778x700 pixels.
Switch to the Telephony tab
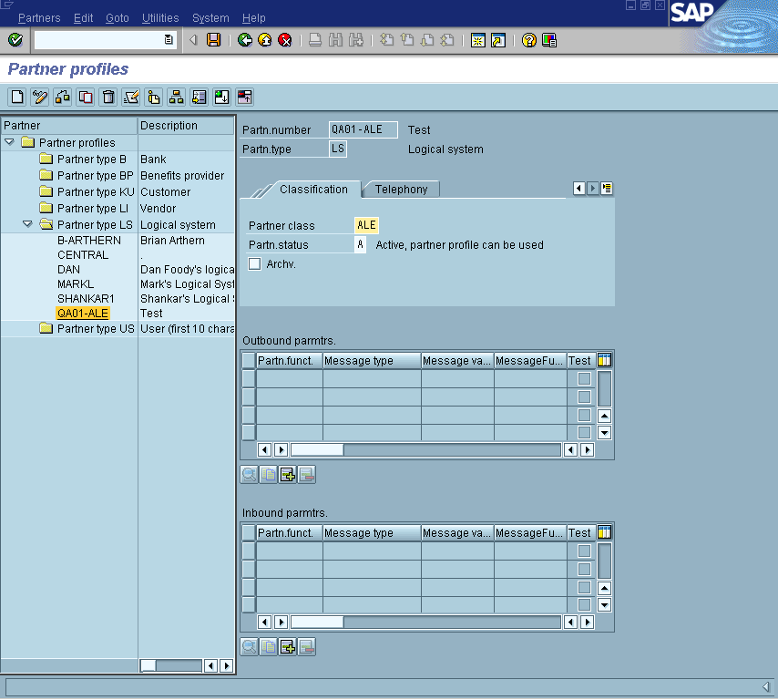click(x=401, y=190)
